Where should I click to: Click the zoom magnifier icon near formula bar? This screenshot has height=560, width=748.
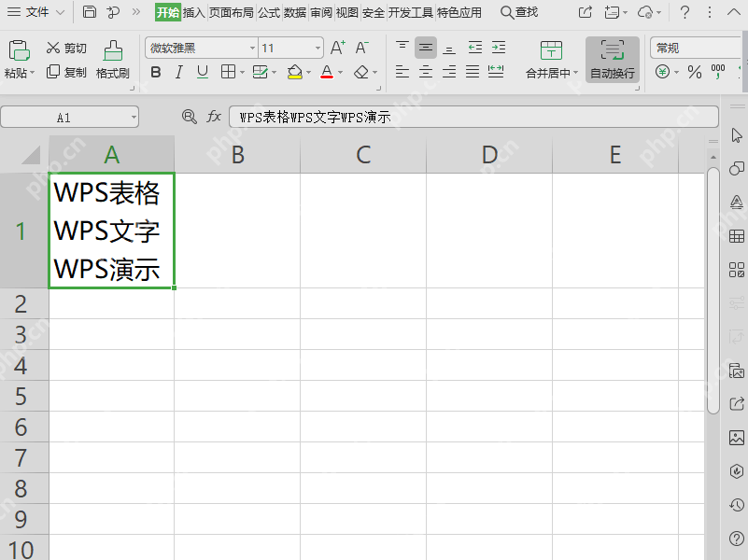[190, 117]
